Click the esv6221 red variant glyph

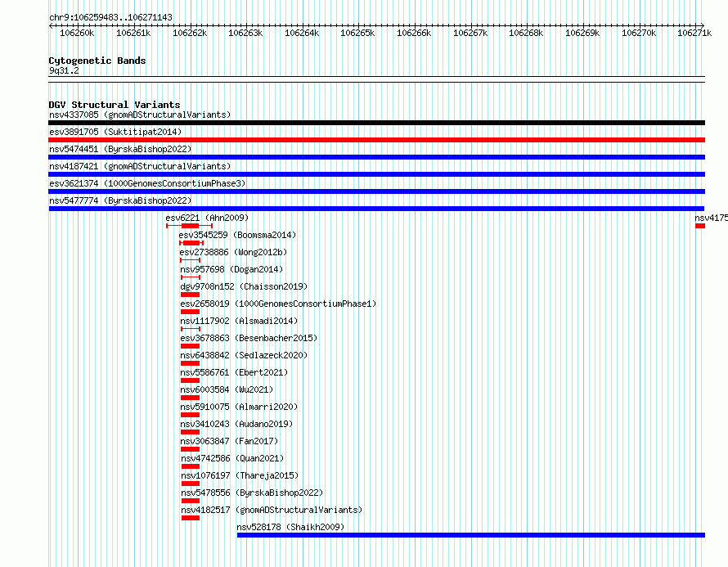click(x=190, y=226)
